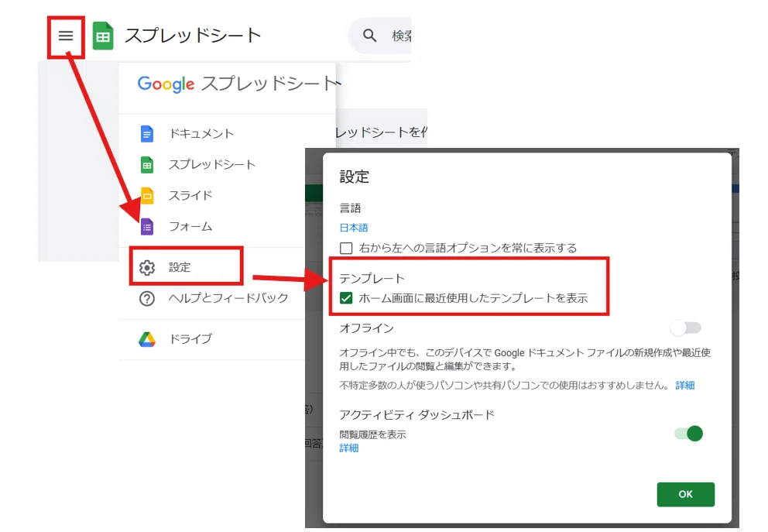The width and height of the screenshot is (768, 532).
Task: Open 詳細 link in offline description
Action: (x=684, y=386)
